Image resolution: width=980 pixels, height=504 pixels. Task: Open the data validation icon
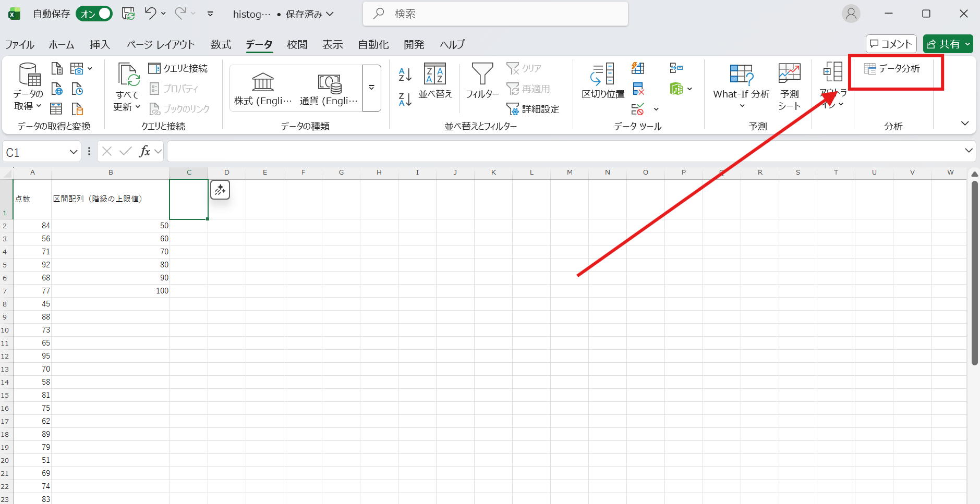638,109
